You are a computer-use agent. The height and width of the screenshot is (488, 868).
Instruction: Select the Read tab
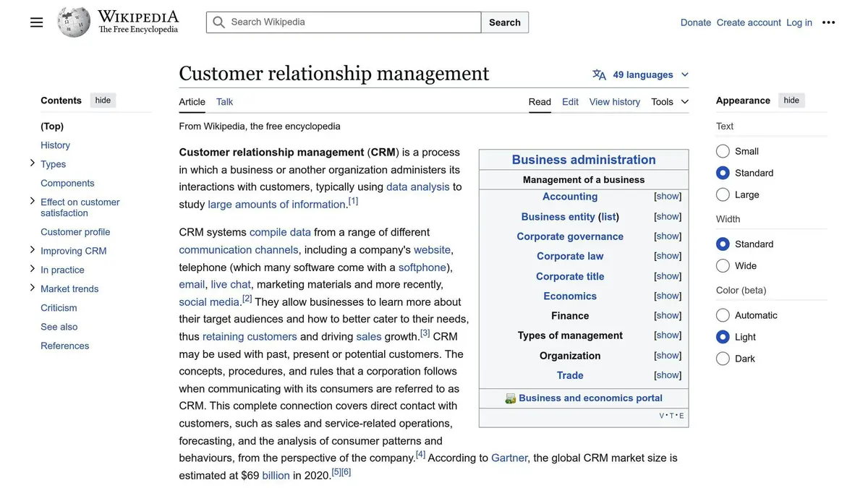tap(540, 102)
